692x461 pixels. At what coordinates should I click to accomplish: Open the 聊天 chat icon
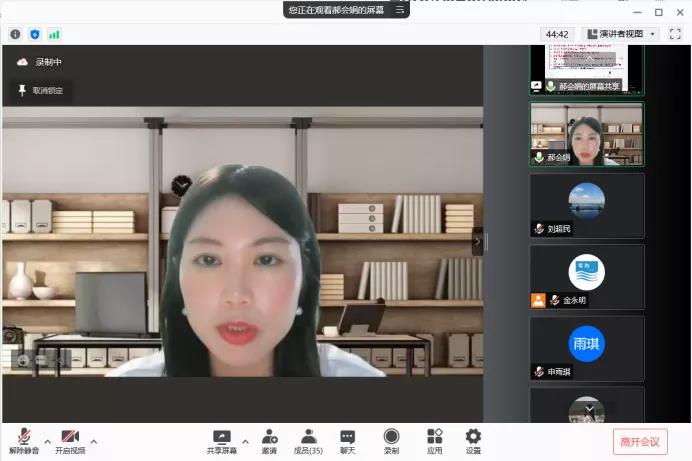pos(347,440)
